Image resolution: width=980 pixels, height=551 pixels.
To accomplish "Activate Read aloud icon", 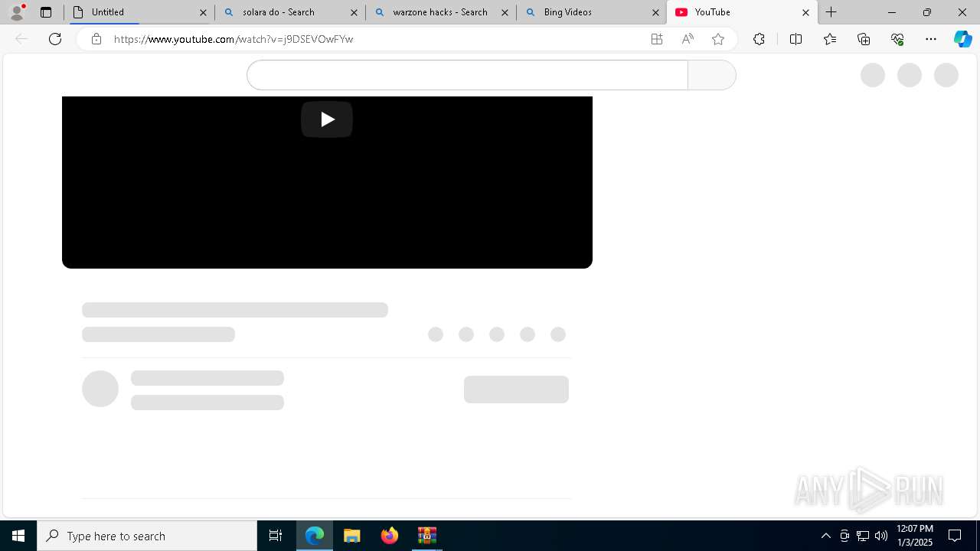I will (x=688, y=39).
